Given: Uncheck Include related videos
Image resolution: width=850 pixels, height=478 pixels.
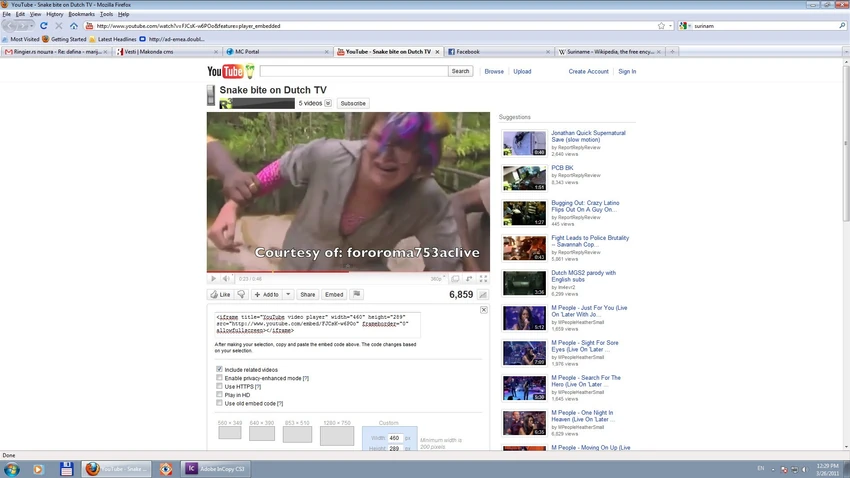Looking at the screenshot, I should pos(220,369).
